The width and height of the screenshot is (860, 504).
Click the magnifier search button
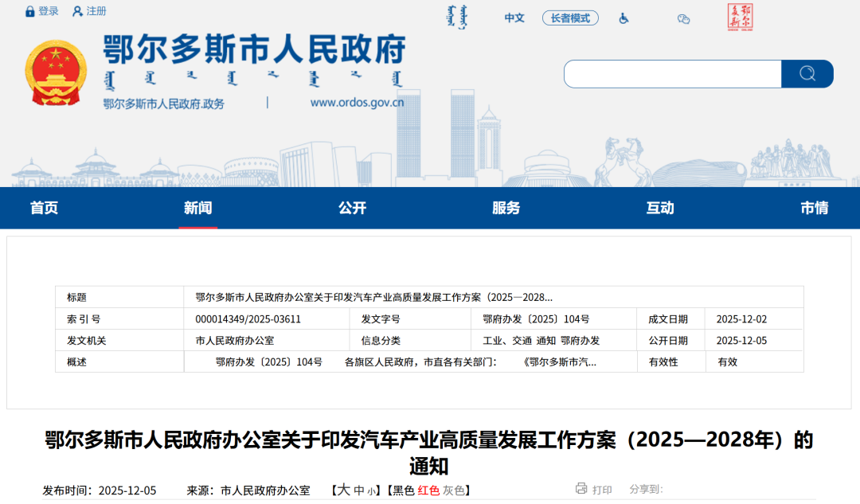click(807, 74)
